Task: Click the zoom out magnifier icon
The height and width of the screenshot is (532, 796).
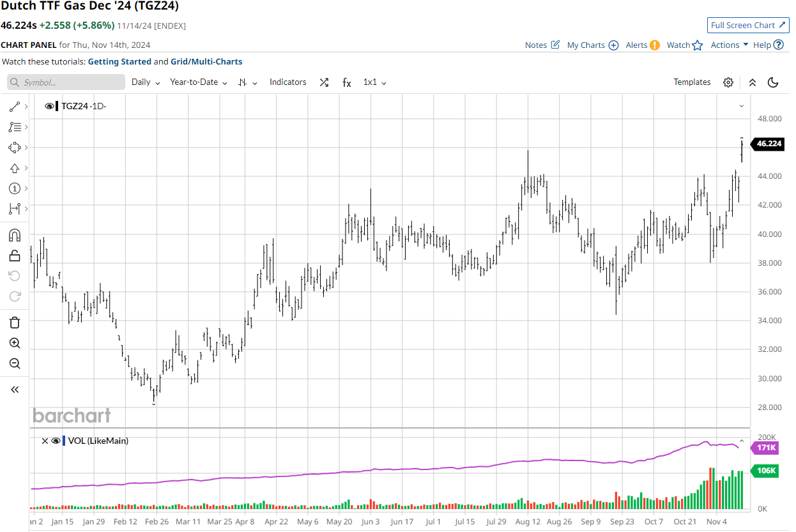Action: click(x=15, y=363)
